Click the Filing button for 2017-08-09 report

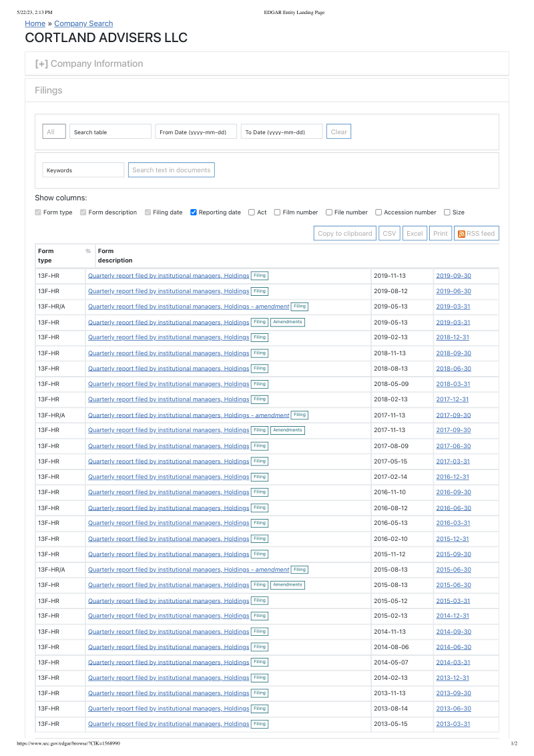tap(260, 446)
